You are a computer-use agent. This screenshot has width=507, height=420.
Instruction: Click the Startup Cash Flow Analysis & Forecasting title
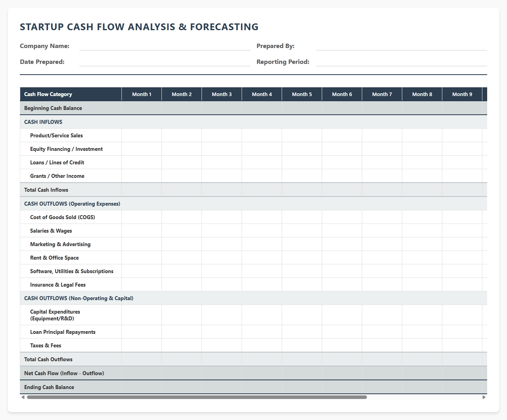click(139, 27)
